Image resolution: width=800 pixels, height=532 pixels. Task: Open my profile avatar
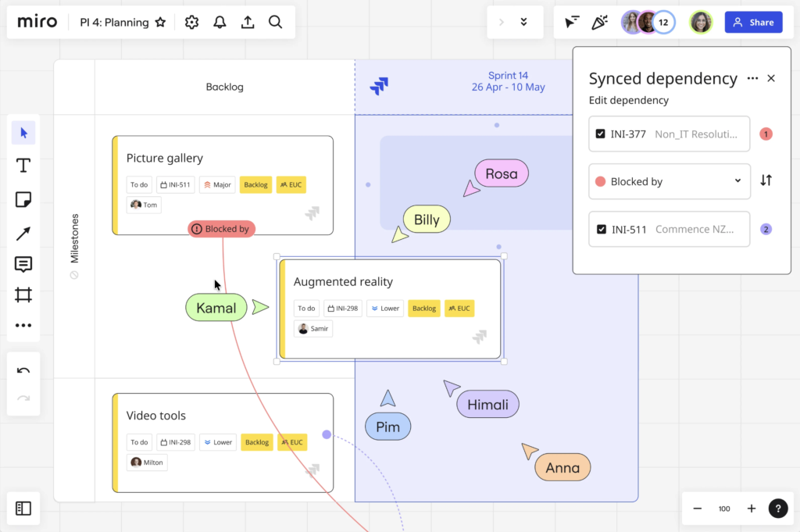tap(701, 22)
